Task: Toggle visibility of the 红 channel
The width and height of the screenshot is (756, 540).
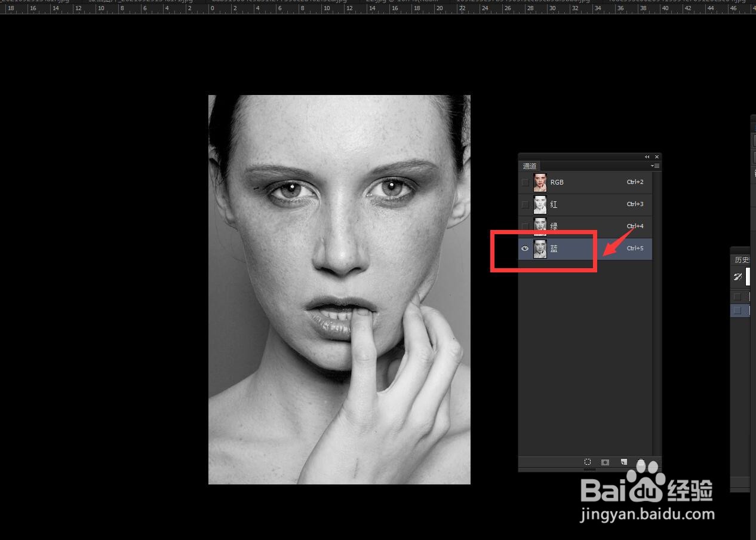Action: coord(525,204)
